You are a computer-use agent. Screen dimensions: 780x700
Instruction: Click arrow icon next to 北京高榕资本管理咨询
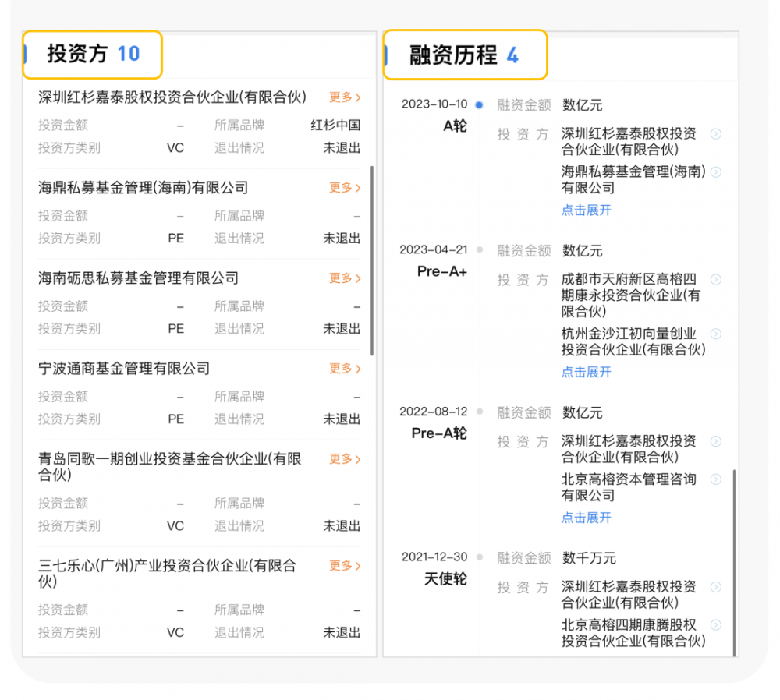pyautogui.click(x=715, y=479)
